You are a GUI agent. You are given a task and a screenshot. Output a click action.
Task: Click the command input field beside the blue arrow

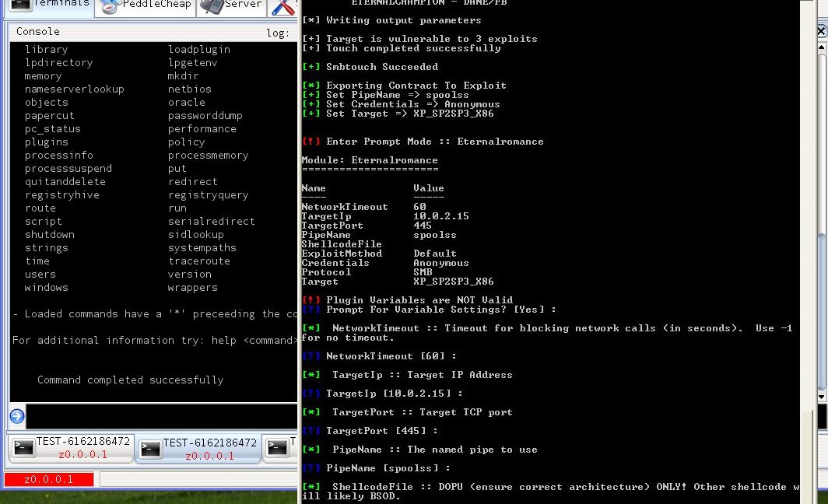click(156, 415)
